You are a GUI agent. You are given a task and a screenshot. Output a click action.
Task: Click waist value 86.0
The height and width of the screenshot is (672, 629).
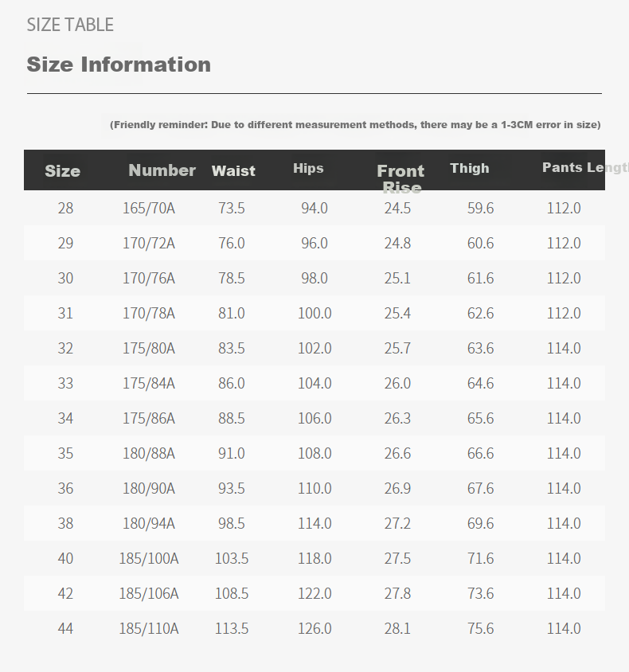click(x=232, y=384)
